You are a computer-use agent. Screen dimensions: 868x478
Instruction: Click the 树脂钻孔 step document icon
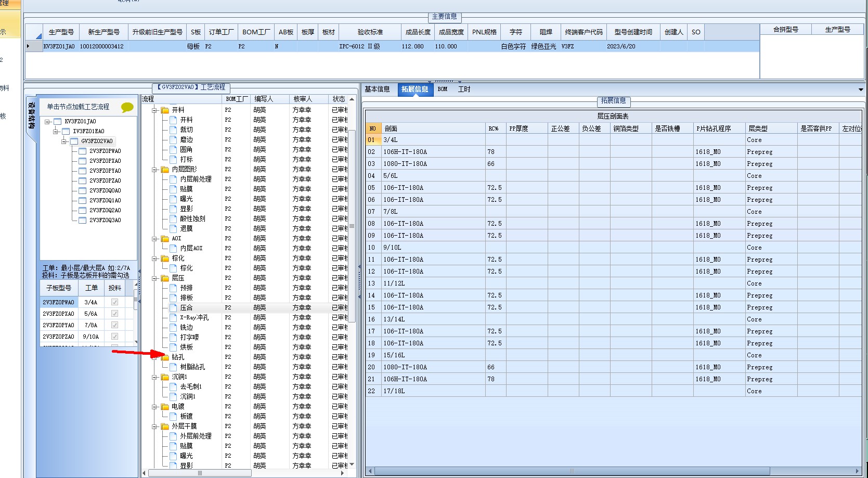point(174,367)
